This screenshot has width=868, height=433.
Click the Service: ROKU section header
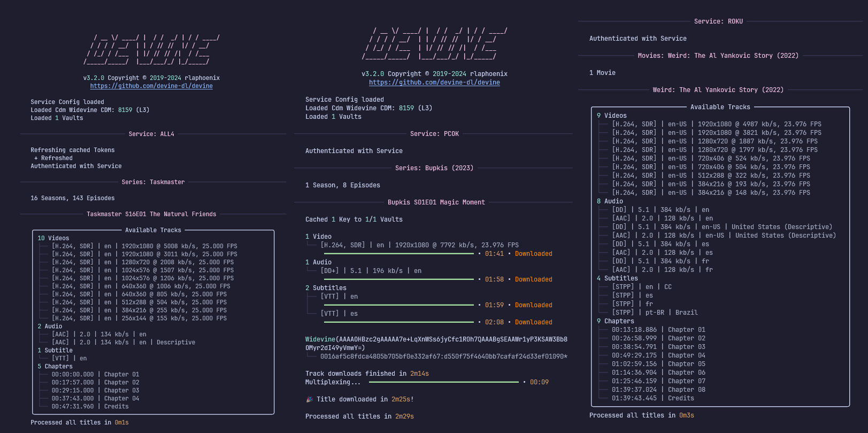click(x=718, y=21)
